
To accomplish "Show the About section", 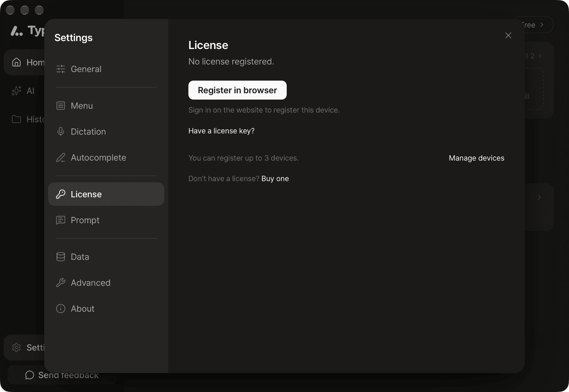I will pos(106,309).
